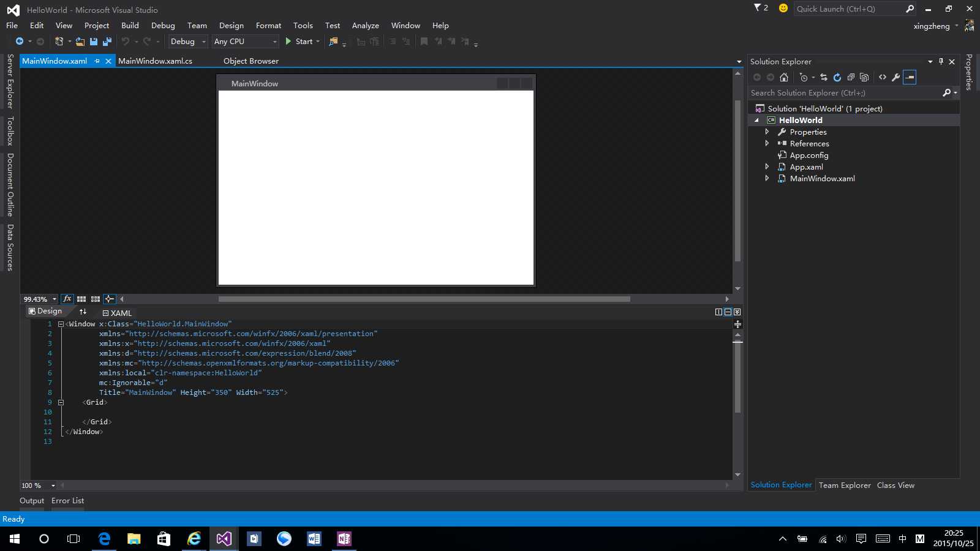The image size is (980, 551).
Task: Switch to the Design pane tab
Action: [45, 311]
